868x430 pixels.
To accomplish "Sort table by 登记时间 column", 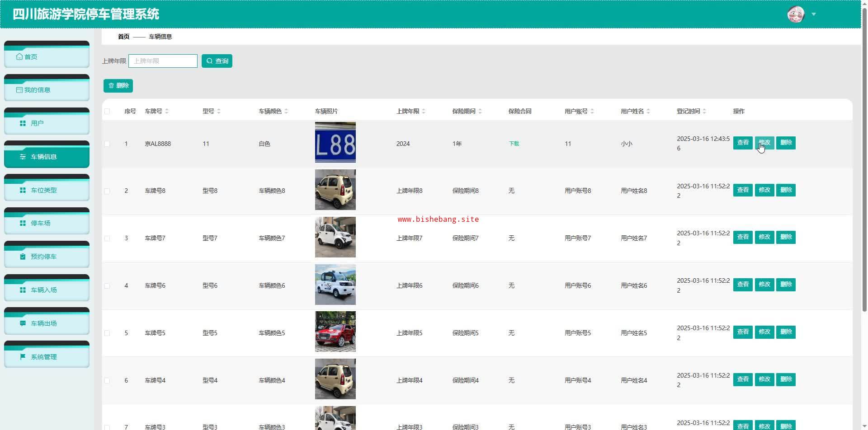I will tap(704, 111).
